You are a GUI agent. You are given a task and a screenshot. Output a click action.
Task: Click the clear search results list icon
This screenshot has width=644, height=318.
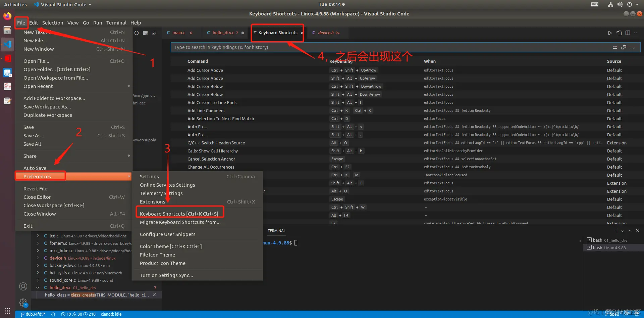tap(145, 33)
